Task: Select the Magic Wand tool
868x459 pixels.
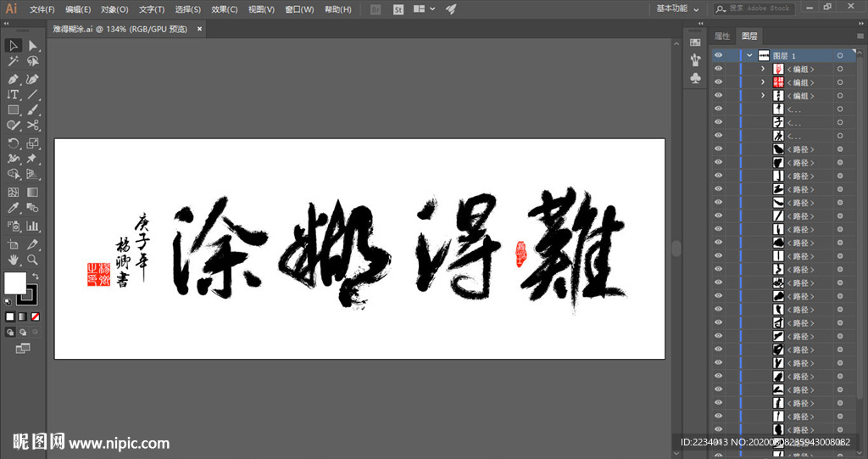Action: [x=14, y=62]
